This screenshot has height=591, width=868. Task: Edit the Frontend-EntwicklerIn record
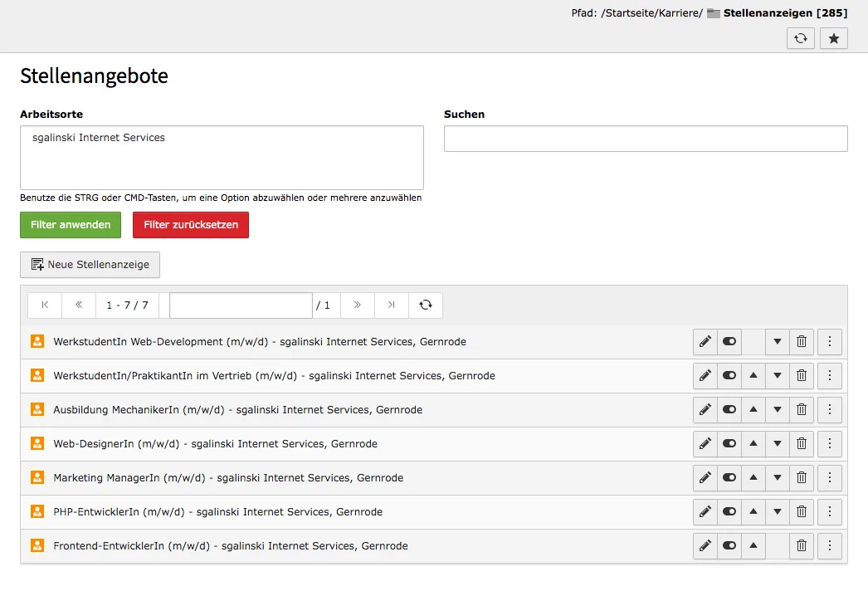pyautogui.click(x=704, y=545)
